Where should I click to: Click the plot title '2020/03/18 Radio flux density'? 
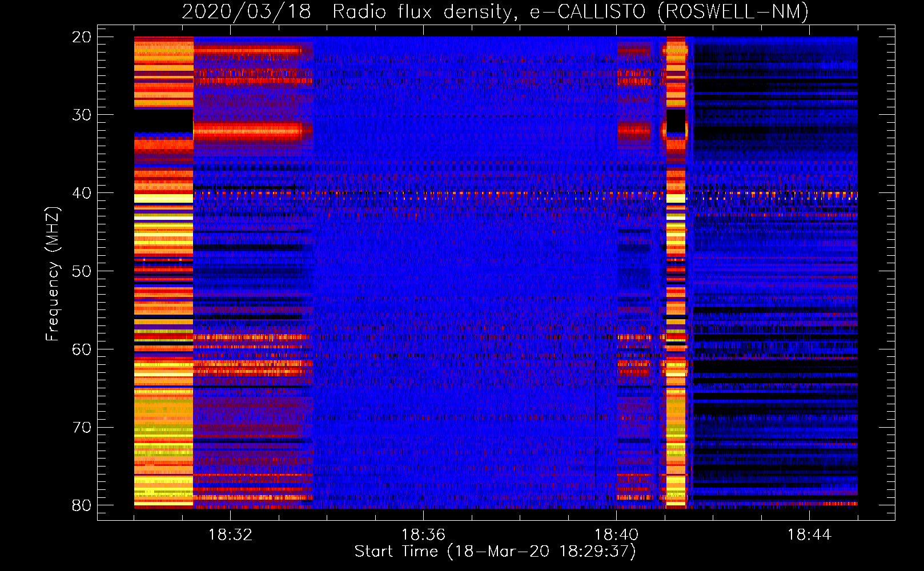pyautogui.click(x=495, y=11)
